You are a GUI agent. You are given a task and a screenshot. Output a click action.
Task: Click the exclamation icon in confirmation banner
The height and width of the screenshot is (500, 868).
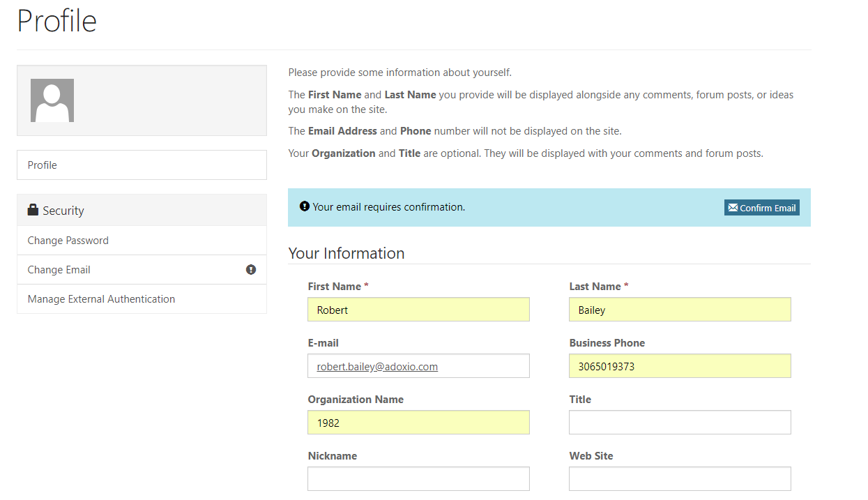[304, 206]
